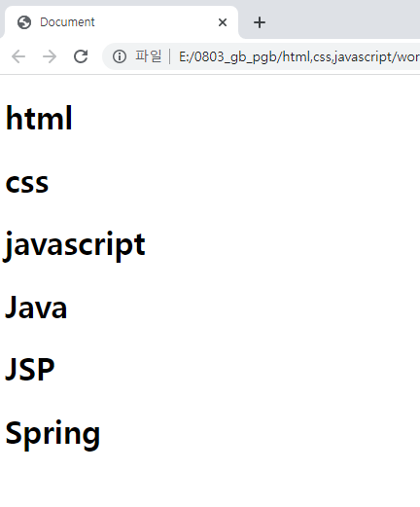Click the browser back arrow

coord(18,56)
